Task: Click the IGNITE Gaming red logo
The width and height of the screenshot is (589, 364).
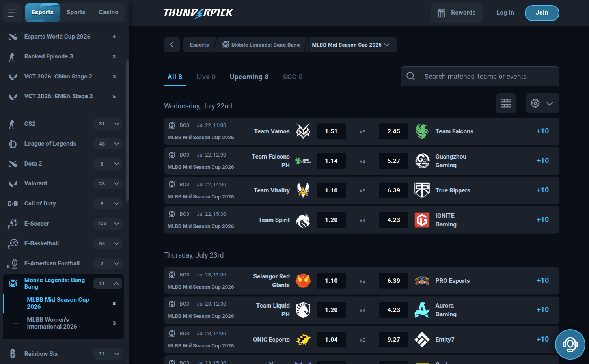Action: click(422, 220)
